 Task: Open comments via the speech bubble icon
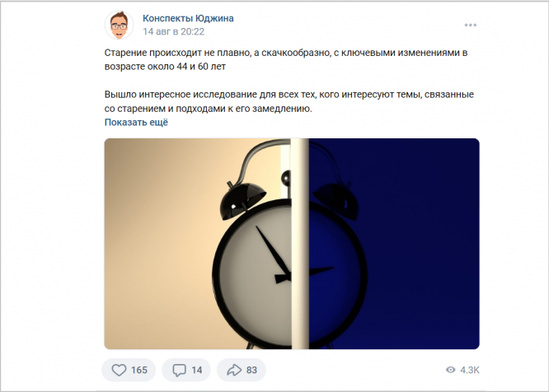(x=179, y=370)
